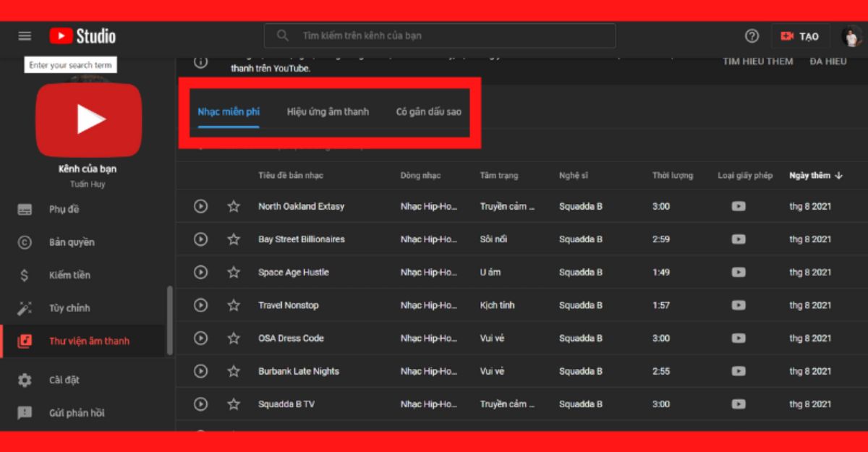
Task: Click the mood Sôi nổi
Action: (x=493, y=239)
